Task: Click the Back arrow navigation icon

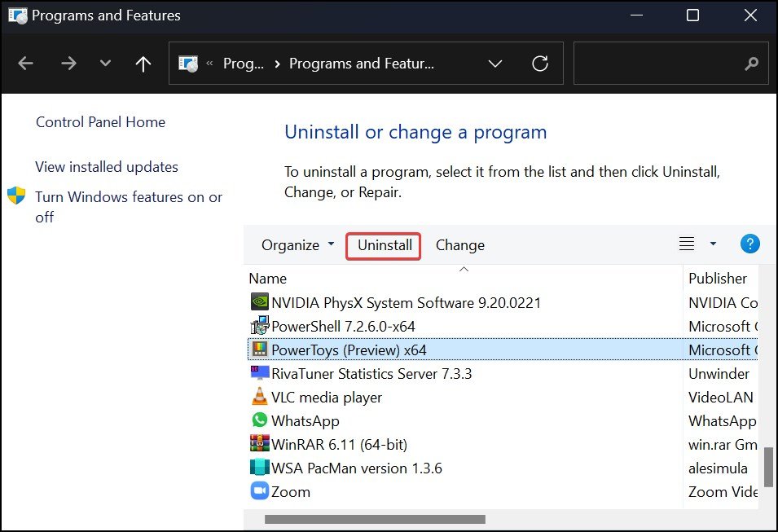Action: tap(26, 64)
